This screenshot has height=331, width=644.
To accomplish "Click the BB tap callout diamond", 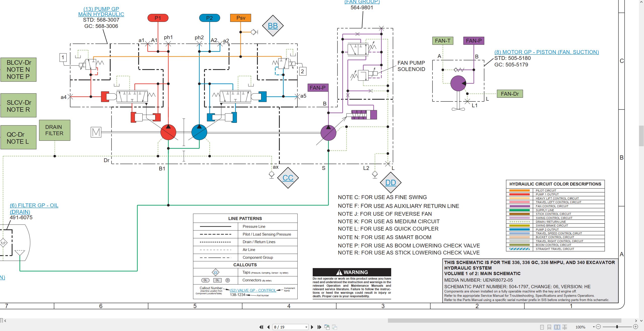I will [273, 26].
